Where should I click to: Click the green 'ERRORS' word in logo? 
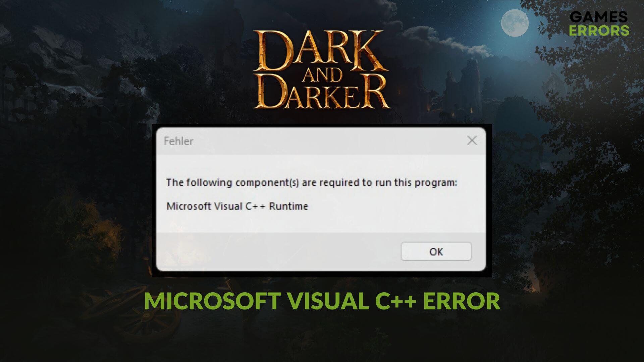pyautogui.click(x=599, y=30)
